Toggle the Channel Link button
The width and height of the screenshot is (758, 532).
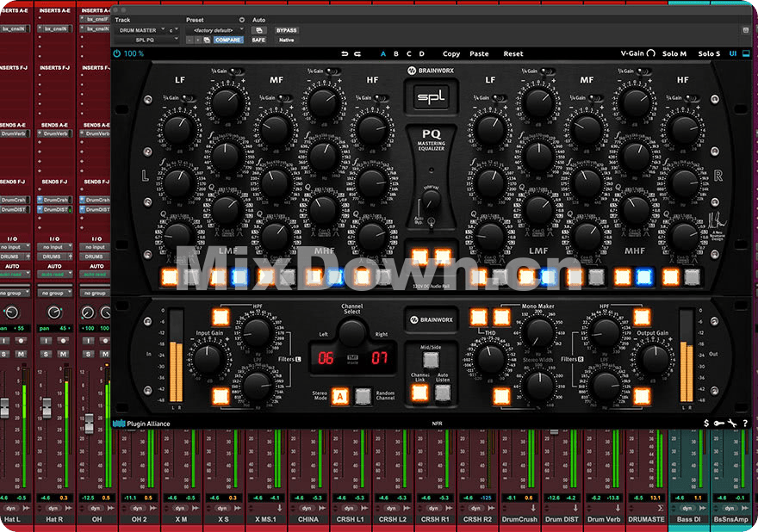(419, 393)
